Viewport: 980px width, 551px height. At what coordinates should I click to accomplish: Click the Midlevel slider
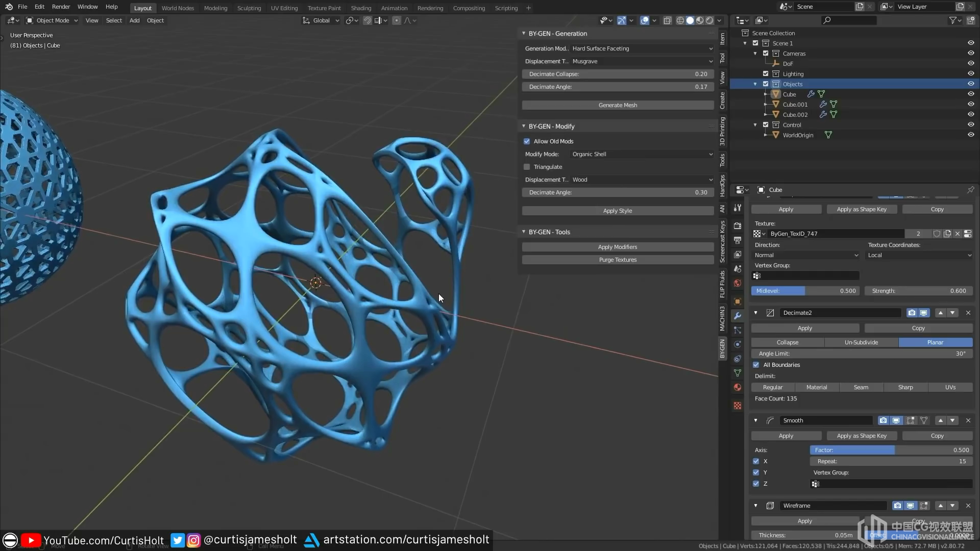[805, 291]
